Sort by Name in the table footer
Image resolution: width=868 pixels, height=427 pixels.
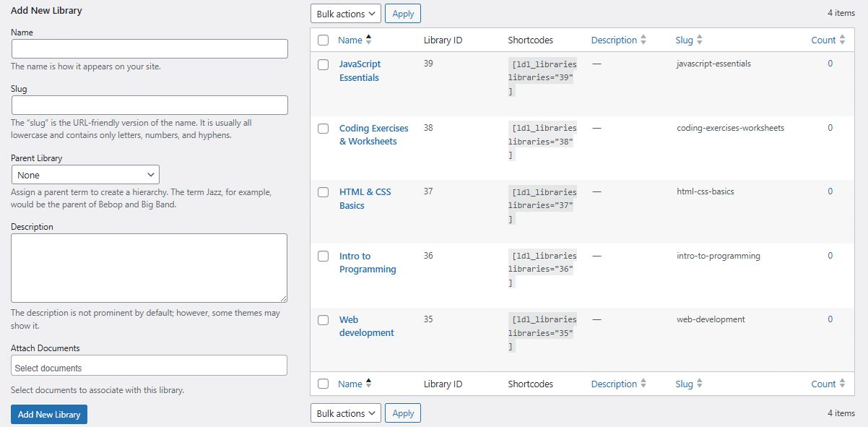click(x=355, y=384)
